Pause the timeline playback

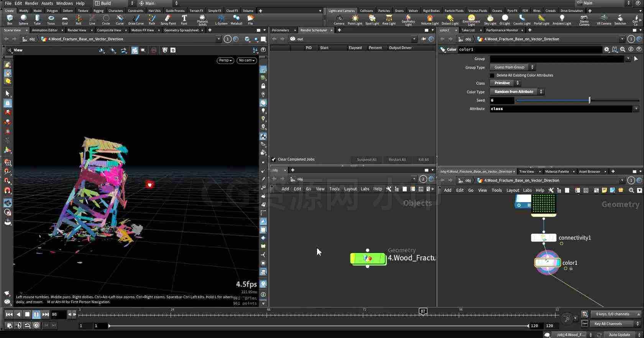[x=36, y=314]
